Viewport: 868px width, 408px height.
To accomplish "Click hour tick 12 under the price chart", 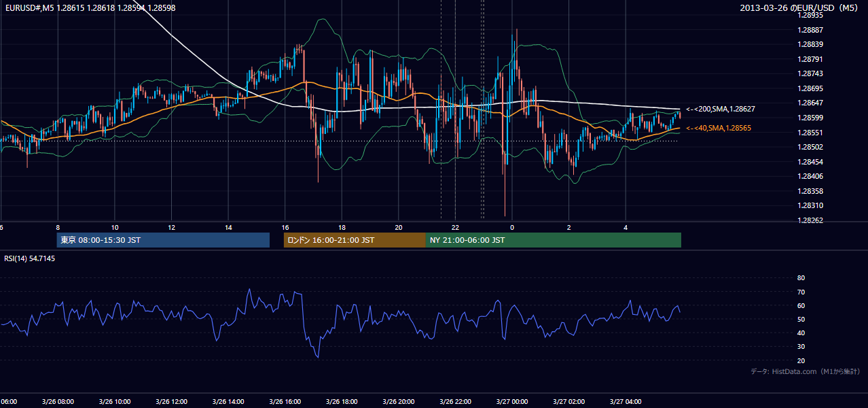I will tap(171, 227).
